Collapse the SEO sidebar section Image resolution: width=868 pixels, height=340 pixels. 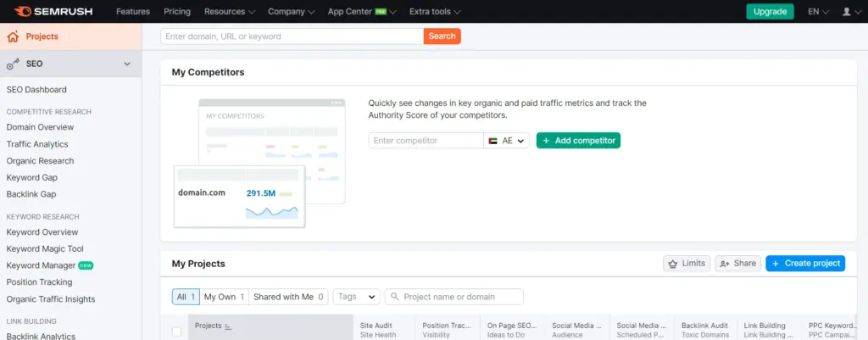pos(127,64)
